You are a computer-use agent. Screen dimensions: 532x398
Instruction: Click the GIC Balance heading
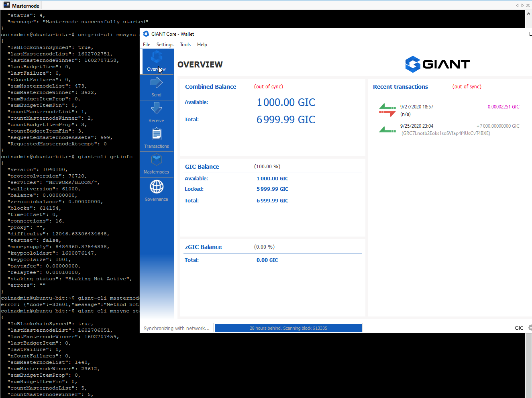pyautogui.click(x=202, y=167)
